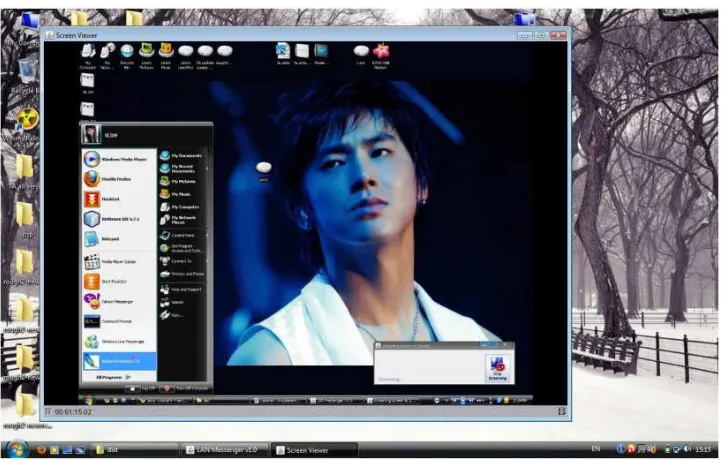The width and height of the screenshot is (722, 462).
Task: Launch Mozilla Firefox from the remote Start menu
Action: click(119, 179)
